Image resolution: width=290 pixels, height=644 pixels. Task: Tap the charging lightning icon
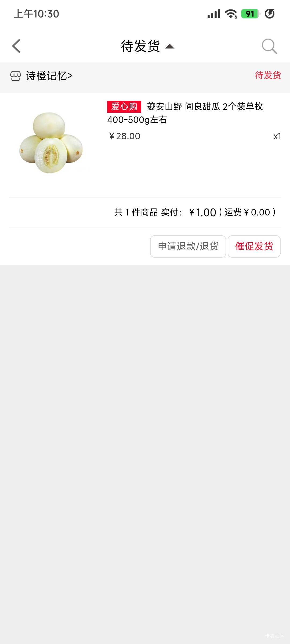(x=270, y=14)
